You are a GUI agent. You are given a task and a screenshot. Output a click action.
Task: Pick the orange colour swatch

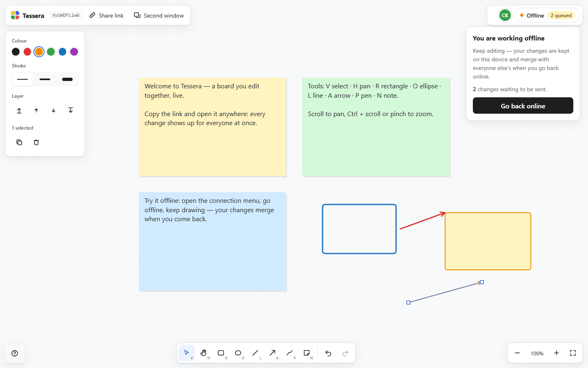(x=39, y=52)
